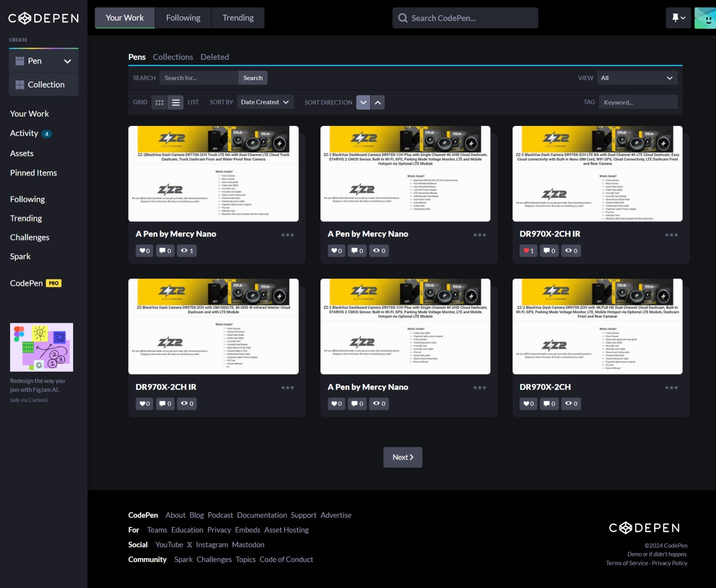Open YouTube footer link
Viewport: 716px width, 588px height.
(169, 545)
